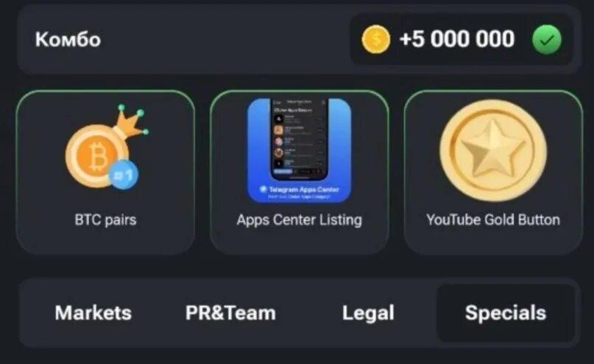
Task: Click the blue #1 badge on Bitcoin
Action: [124, 174]
